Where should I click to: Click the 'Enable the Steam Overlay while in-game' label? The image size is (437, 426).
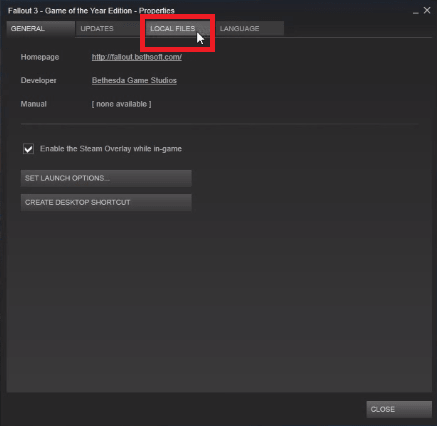coord(111,149)
